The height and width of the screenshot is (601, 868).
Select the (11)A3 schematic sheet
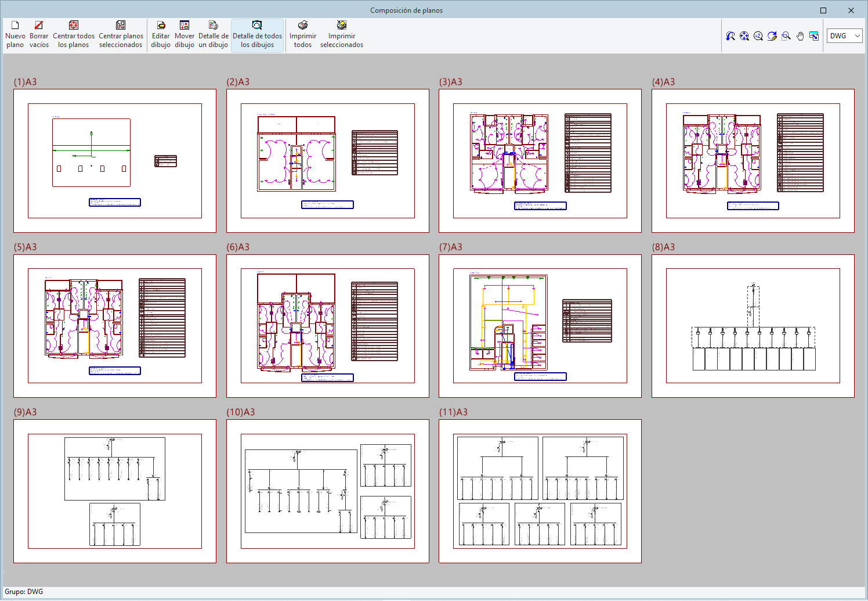(540, 491)
